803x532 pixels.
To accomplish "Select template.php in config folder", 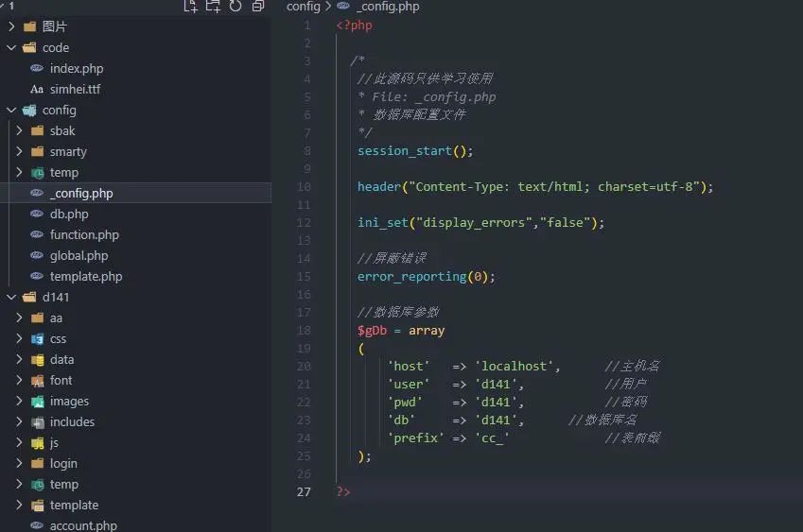I will pos(86,276).
